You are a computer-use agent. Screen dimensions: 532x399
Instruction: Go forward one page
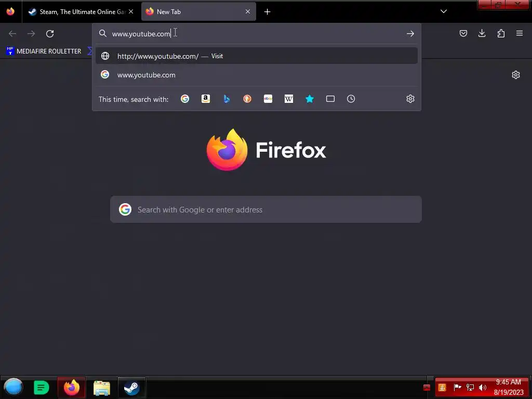click(31, 34)
